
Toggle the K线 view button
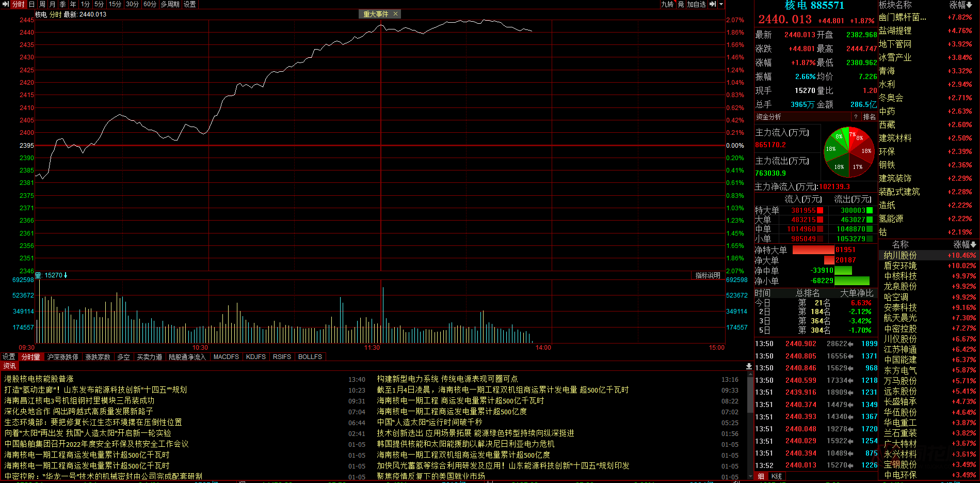coord(777,476)
